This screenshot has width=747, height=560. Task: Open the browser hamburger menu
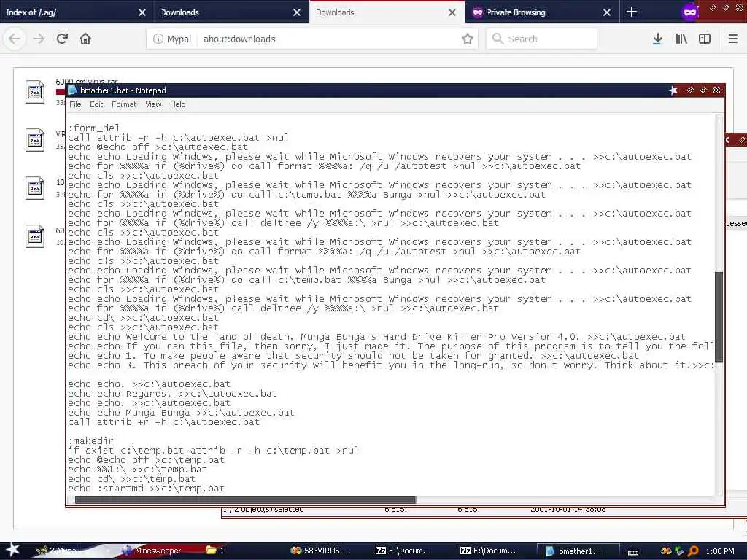coord(733,39)
